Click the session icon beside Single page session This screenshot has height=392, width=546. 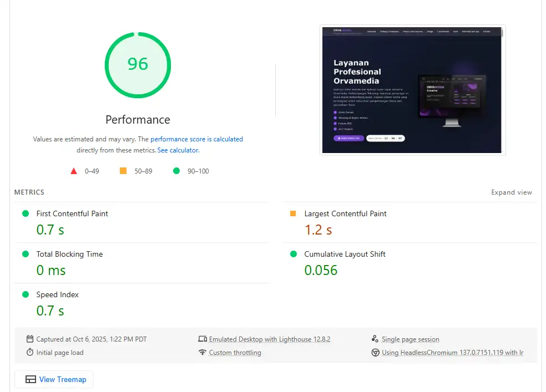click(377, 338)
